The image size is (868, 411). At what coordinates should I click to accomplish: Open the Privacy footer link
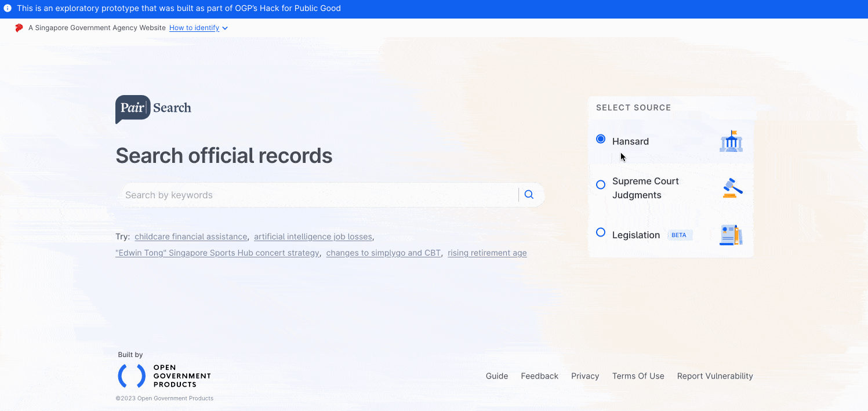pyautogui.click(x=585, y=376)
